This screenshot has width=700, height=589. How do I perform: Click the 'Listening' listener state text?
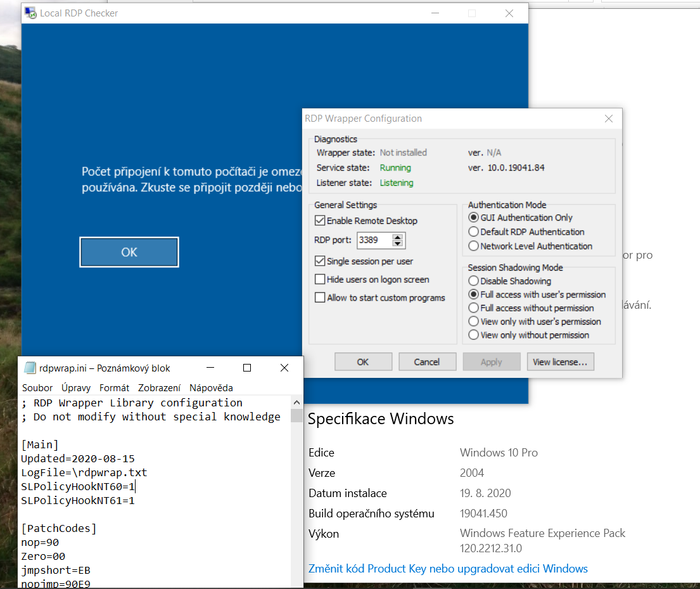pos(397,183)
